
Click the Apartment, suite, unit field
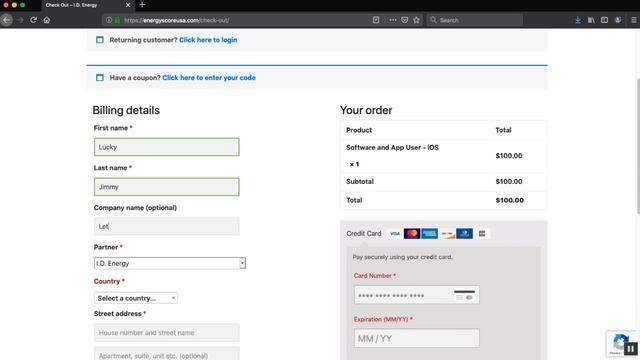pyautogui.click(x=167, y=353)
